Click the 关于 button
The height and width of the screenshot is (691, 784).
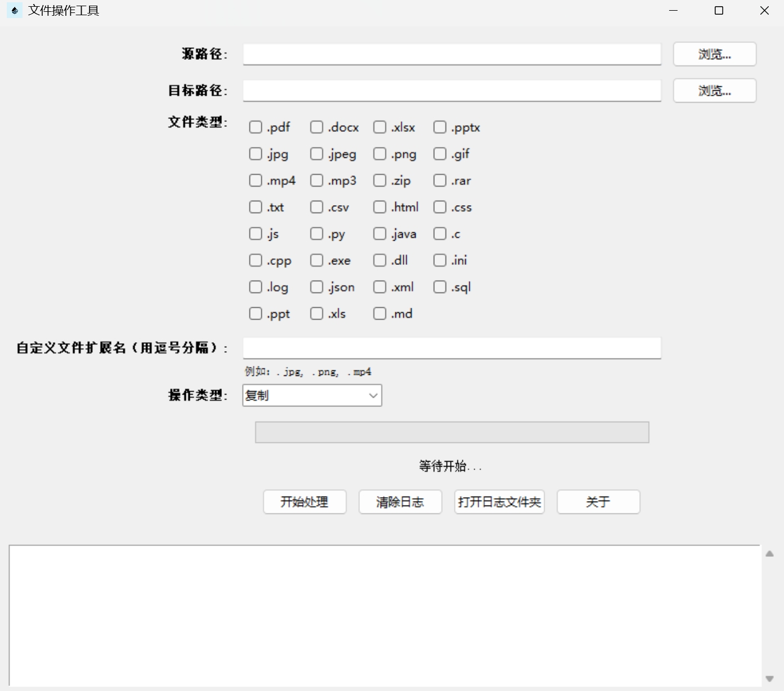point(598,502)
